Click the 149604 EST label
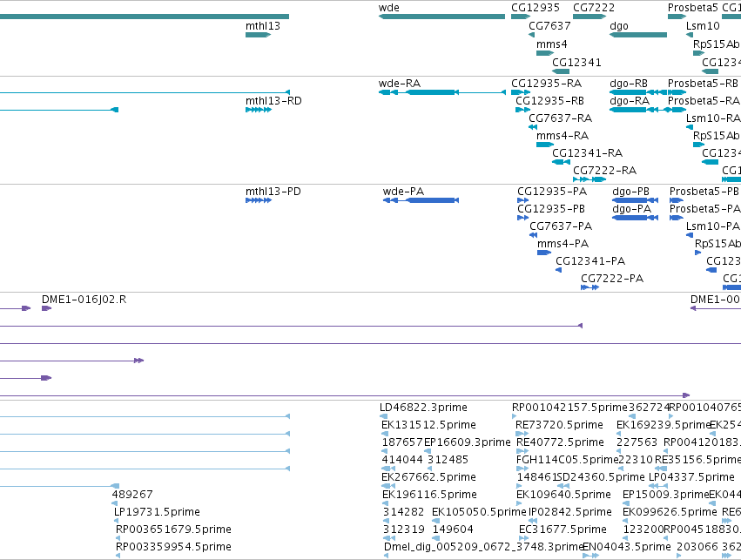The image size is (741, 560). point(453,530)
